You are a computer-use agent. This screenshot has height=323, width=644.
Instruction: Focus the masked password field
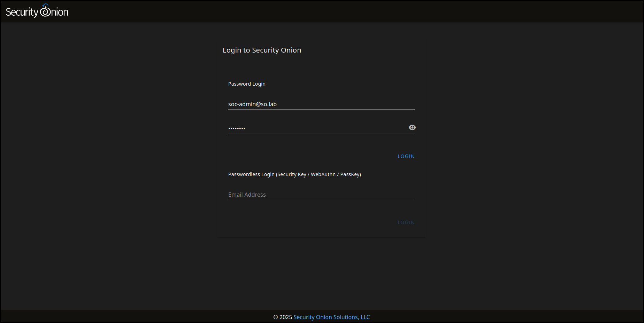(314, 128)
